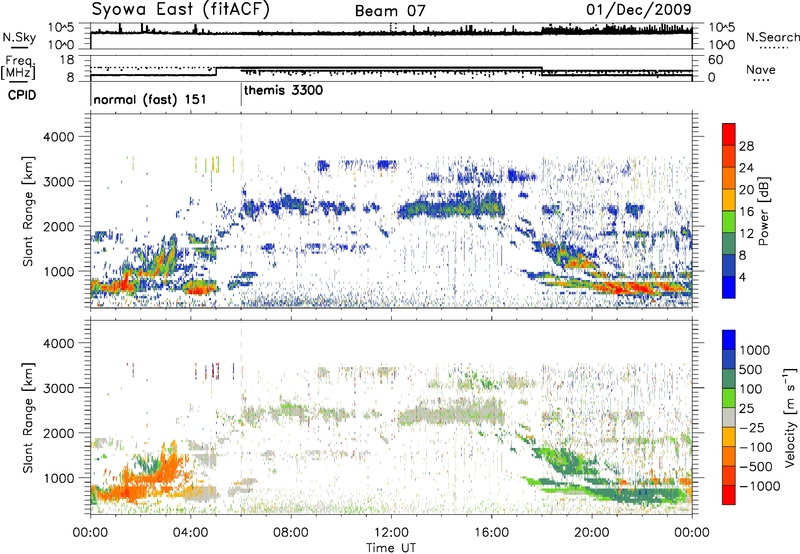Click the gray segment of velocity colorbar
This screenshot has width=800, height=554.
[729, 417]
